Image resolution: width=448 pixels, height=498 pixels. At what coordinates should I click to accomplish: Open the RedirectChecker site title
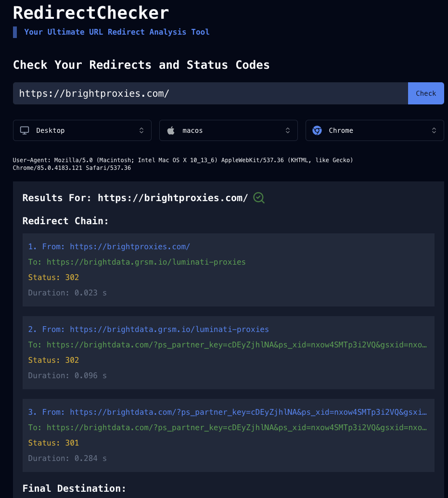91,13
